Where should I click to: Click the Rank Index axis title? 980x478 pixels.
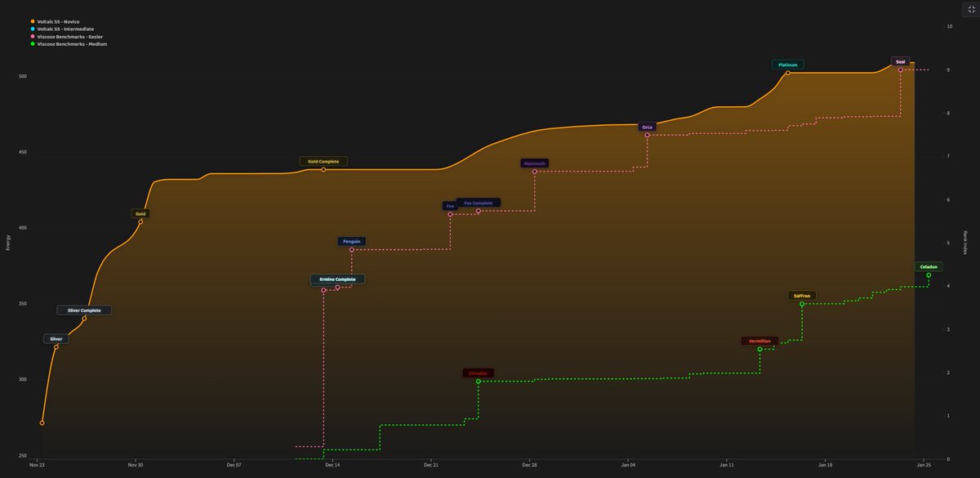point(965,242)
